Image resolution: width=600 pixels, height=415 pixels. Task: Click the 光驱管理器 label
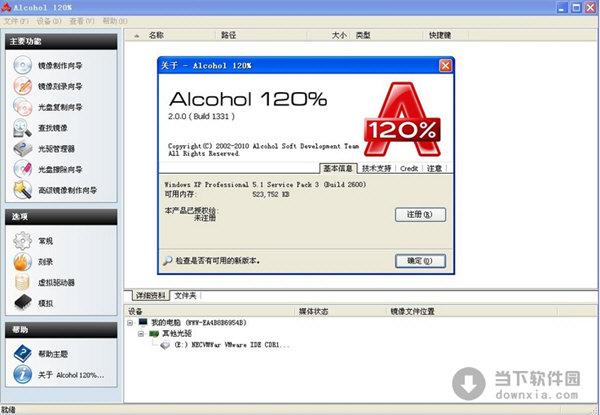click(56, 149)
